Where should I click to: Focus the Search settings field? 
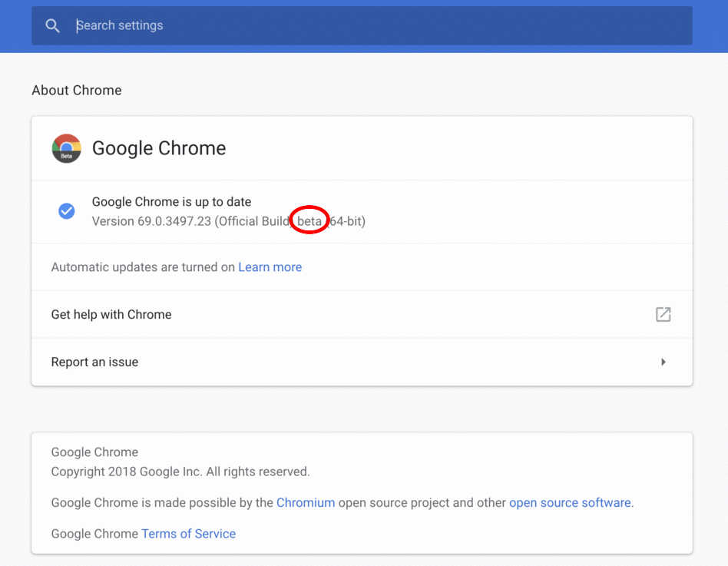pos(362,25)
